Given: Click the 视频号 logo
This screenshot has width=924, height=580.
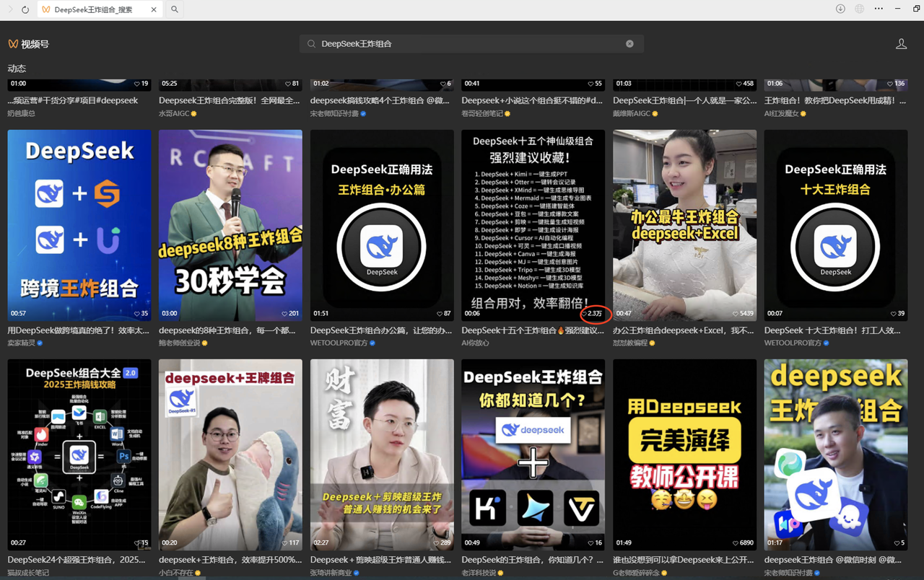Looking at the screenshot, I should tap(28, 44).
